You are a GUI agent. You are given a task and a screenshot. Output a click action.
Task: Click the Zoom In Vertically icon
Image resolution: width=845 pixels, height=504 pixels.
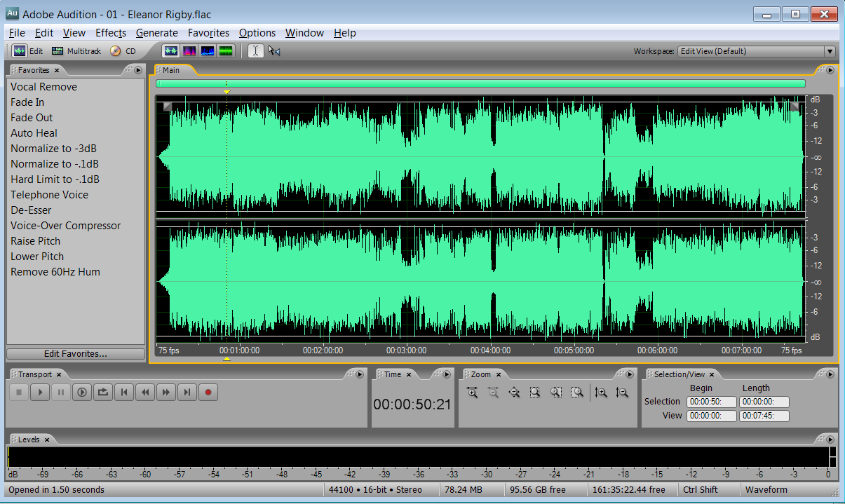point(601,393)
